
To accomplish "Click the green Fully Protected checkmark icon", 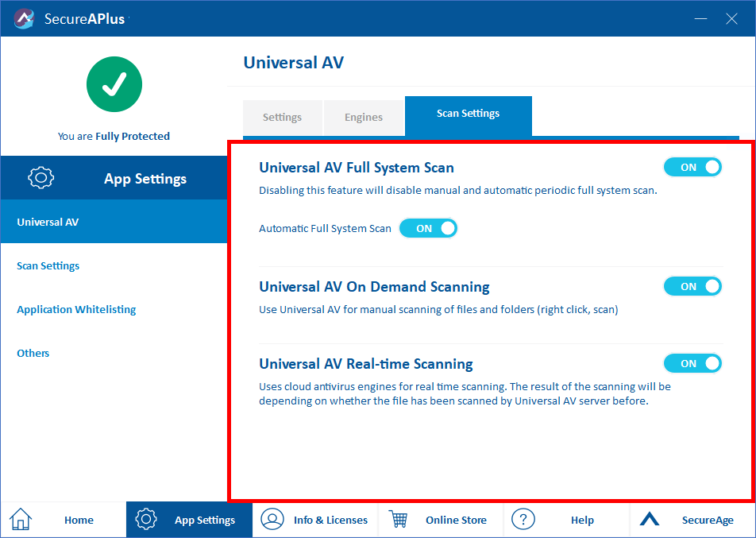I will [114, 84].
